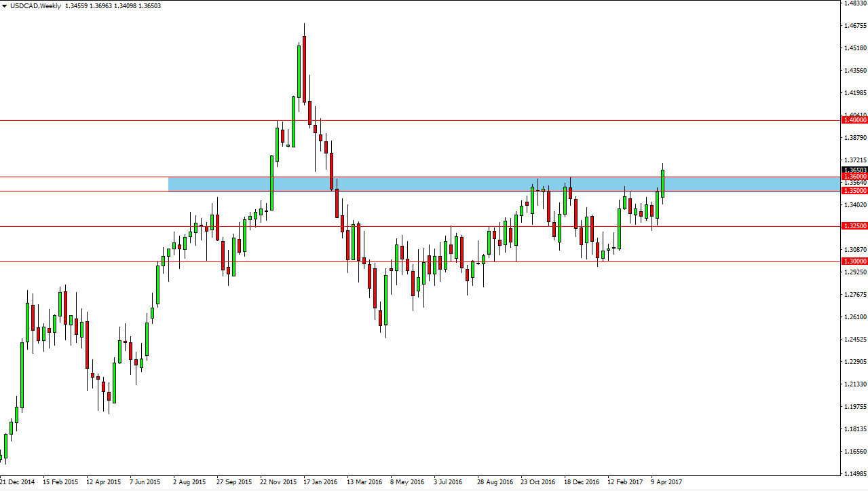
Task: Select the red 1.32500 price level tag
Action: (x=854, y=226)
